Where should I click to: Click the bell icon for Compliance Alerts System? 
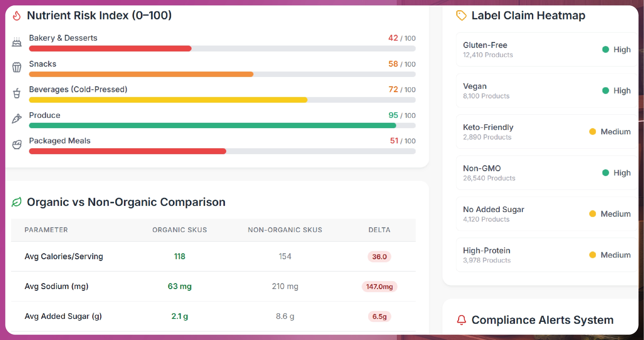[461, 320]
